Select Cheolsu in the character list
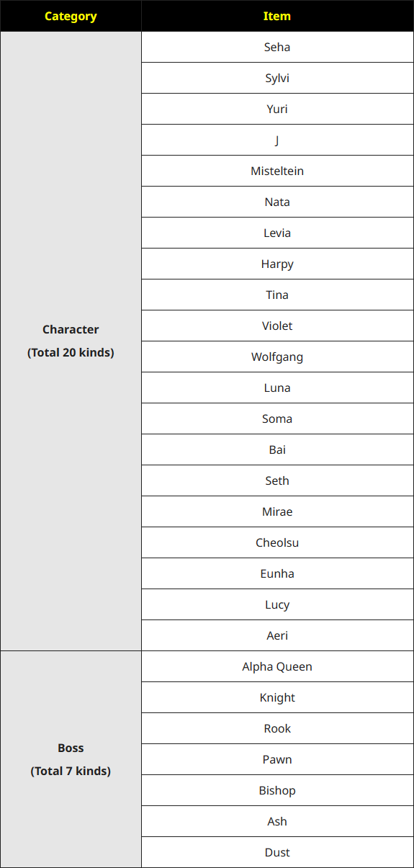This screenshot has height=868, width=414. tap(277, 542)
